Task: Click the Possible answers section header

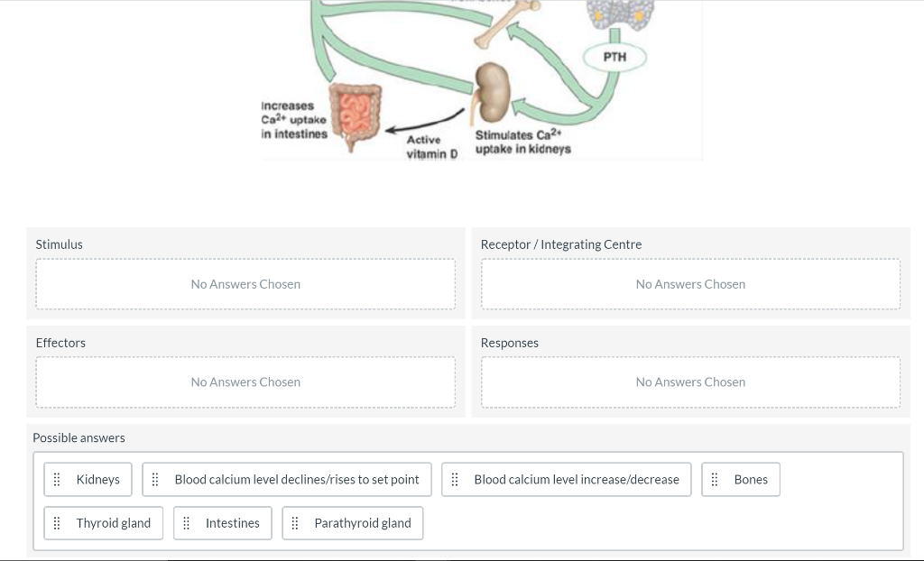Action: coord(78,437)
